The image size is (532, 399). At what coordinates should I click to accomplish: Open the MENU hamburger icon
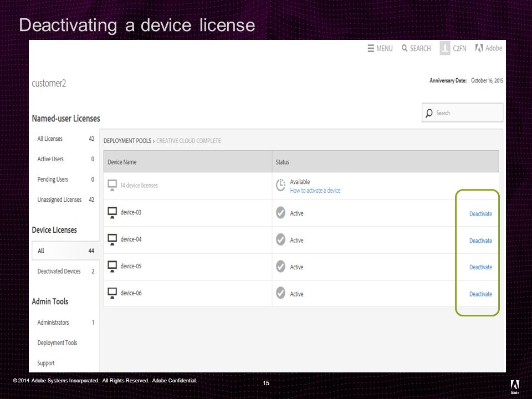[371, 49]
